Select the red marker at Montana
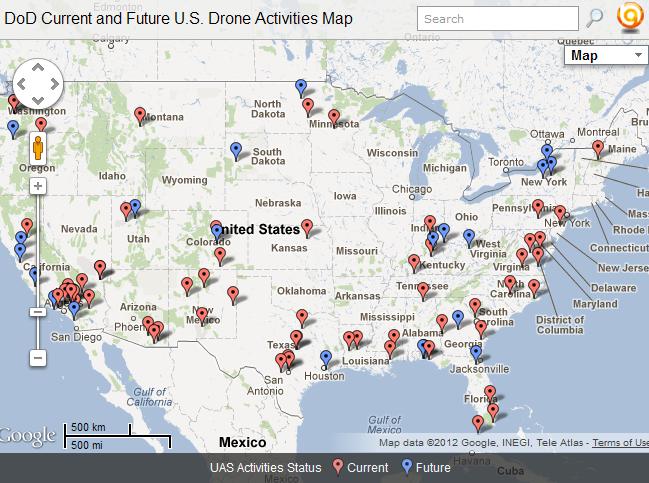649x483 pixels. pyautogui.click(x=140, y=115)
